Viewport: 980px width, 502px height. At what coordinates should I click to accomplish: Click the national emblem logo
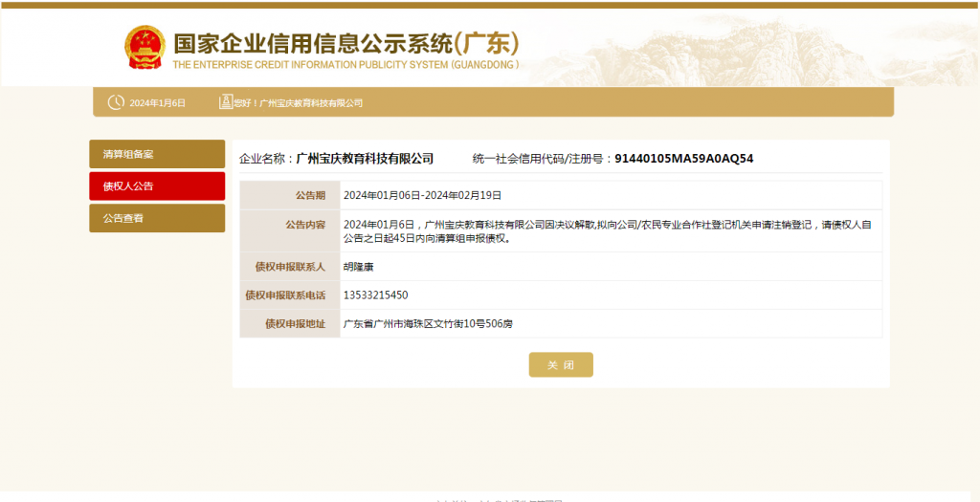145,47
